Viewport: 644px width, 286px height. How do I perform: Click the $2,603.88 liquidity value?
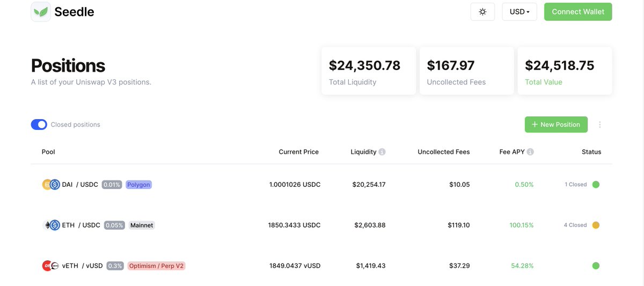(x=370, y=225)
